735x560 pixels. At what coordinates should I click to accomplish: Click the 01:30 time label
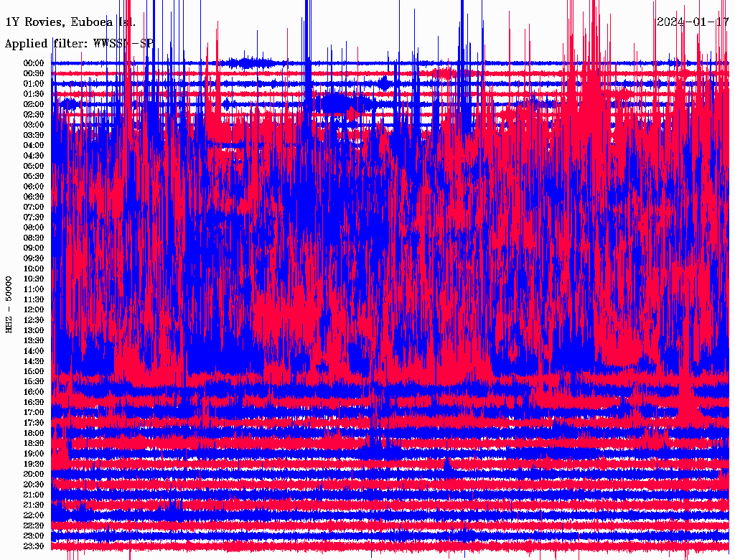pyautogui.click(x=34, y=94)
